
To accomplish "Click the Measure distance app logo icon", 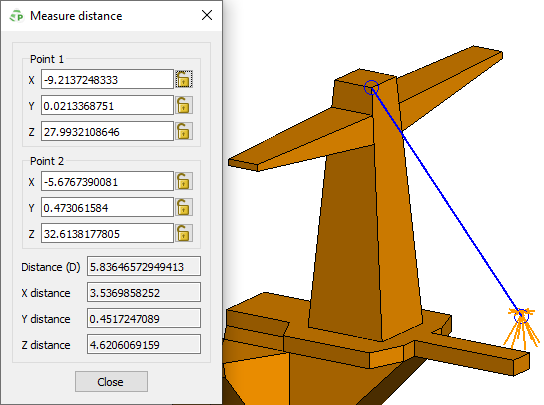I will click(16, 16).
